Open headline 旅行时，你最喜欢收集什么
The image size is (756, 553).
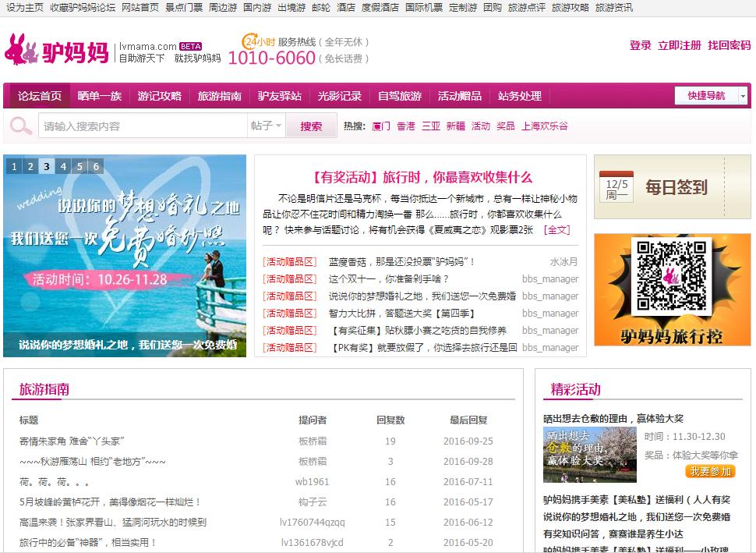pyautogui.click(x=422, y=177)
